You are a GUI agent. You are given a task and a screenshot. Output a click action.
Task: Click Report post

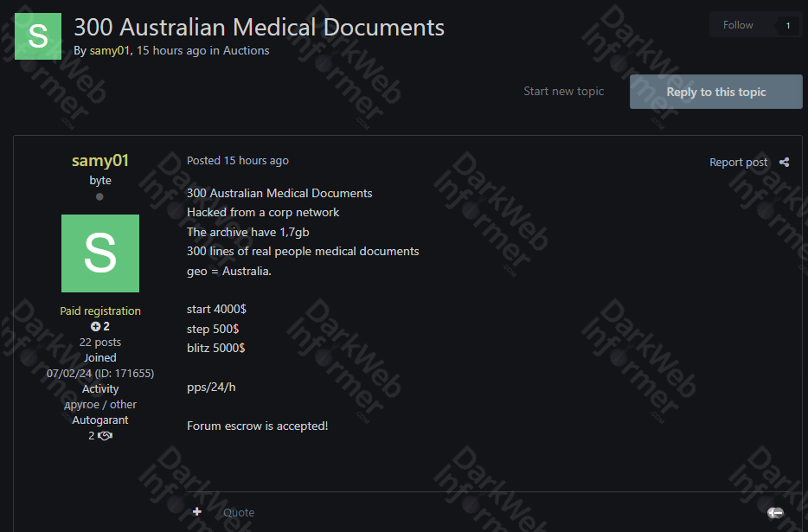(x=738, y=162)
